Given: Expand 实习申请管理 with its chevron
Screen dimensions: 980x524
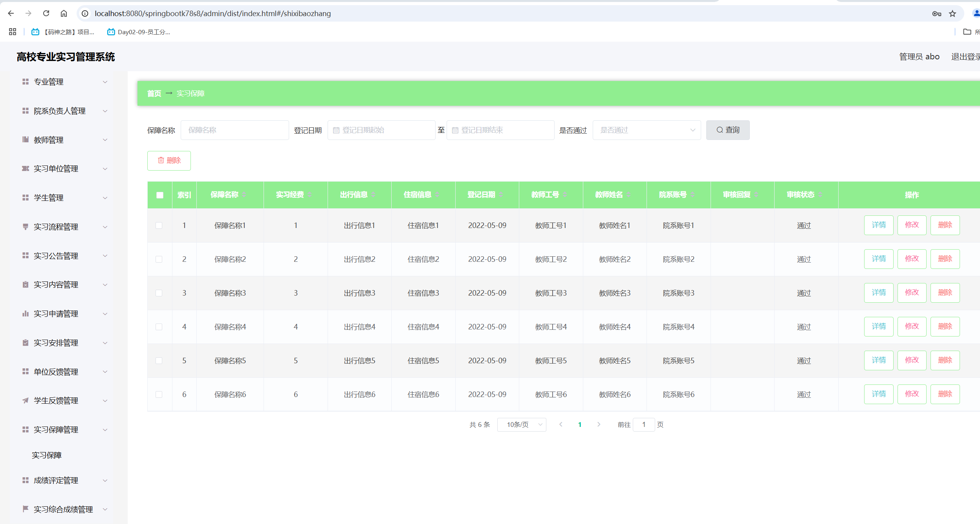Looking at the screenshot, I should click(x=105, y=314).
